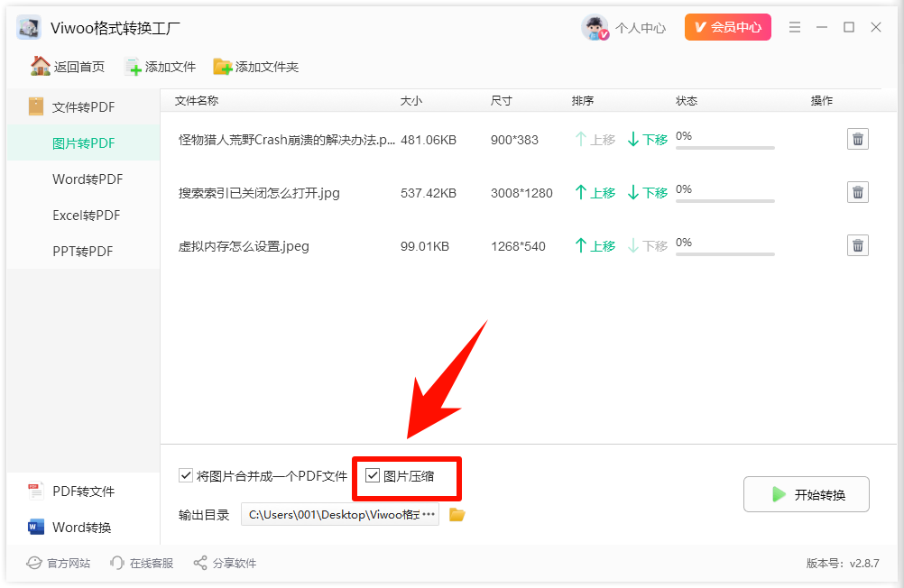The height and width of the screenshot is (588, 904).
Task: Click 添加文件 to add files
Action: coord(161,67)
